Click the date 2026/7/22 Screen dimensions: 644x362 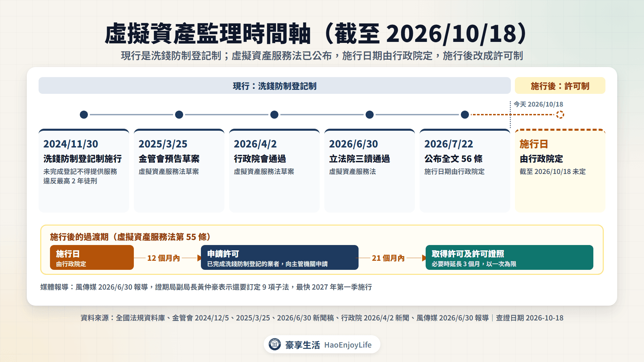pyautogui.click(x=449, y=144)
